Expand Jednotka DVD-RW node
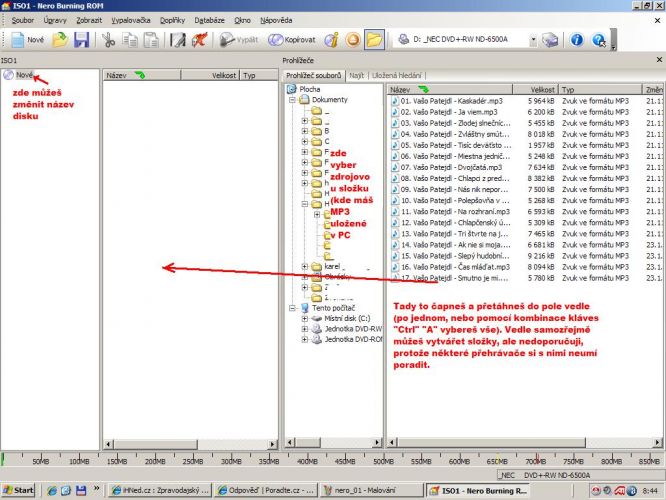 tap(305, 329)
